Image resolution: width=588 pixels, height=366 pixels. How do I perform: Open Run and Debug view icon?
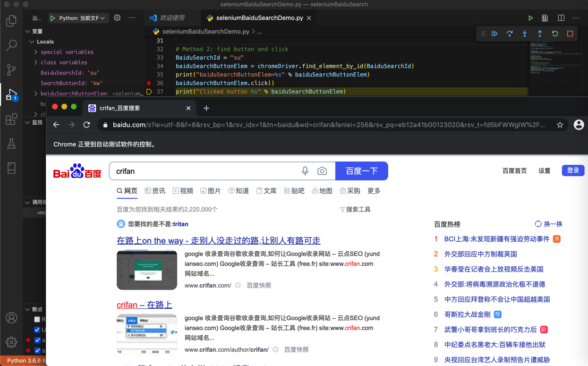pyautogui.click(x=11, y=94)
